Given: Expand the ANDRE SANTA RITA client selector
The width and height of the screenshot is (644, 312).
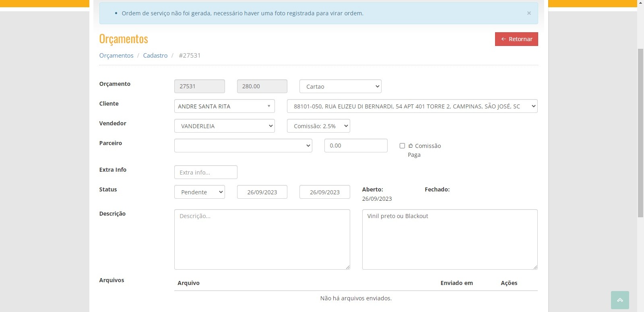Looking at the screenshot, I should pyautogui.click(x=224, y=106).
